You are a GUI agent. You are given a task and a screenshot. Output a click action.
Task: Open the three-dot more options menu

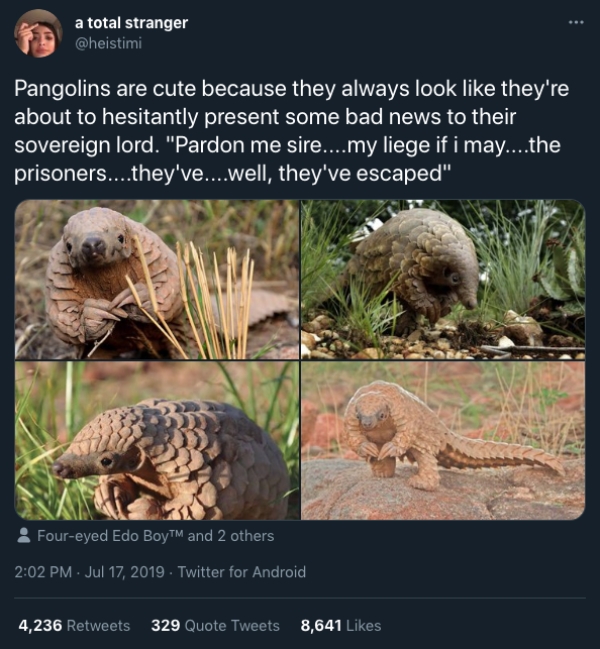(x=576, y=22)
